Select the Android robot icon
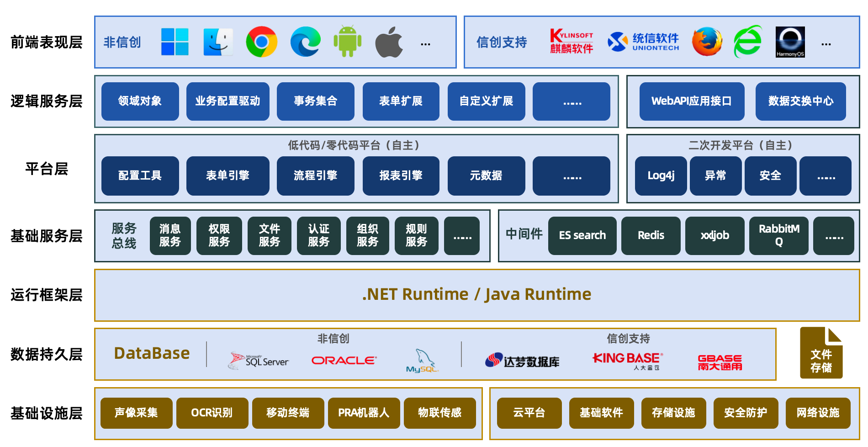The image size is (868, 447). coord(347,42)
